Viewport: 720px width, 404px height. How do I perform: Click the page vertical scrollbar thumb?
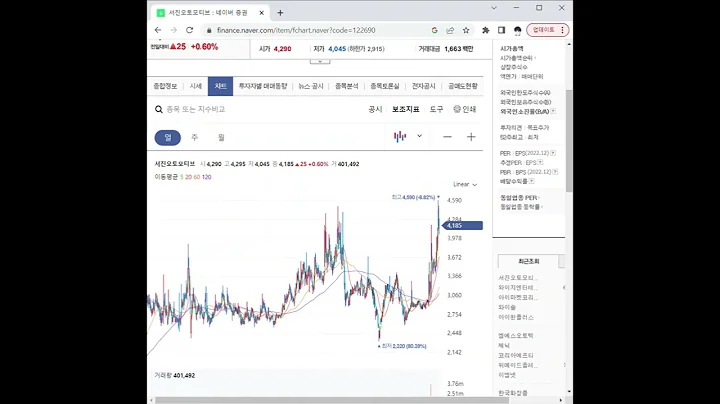(569, 141)
